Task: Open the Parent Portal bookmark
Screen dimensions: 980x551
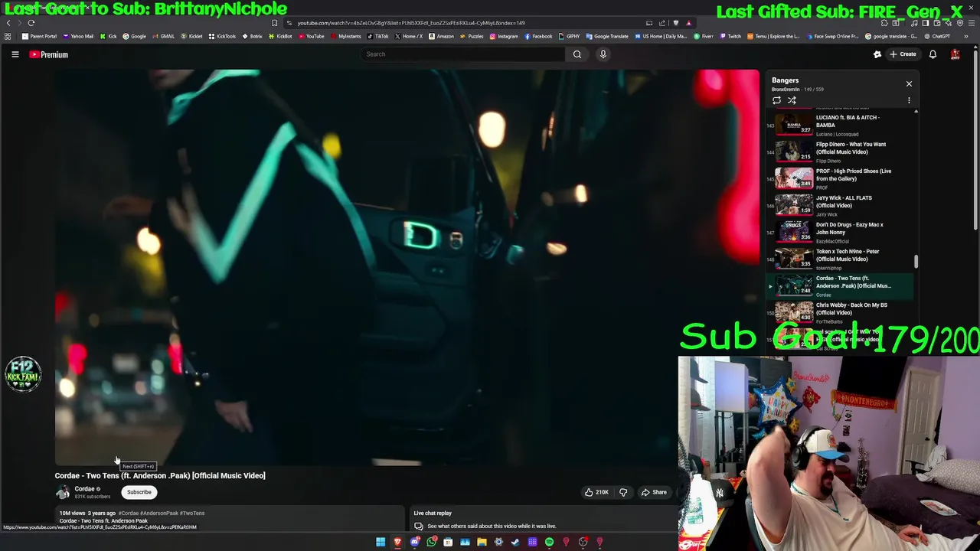Action: coord(39,36)
